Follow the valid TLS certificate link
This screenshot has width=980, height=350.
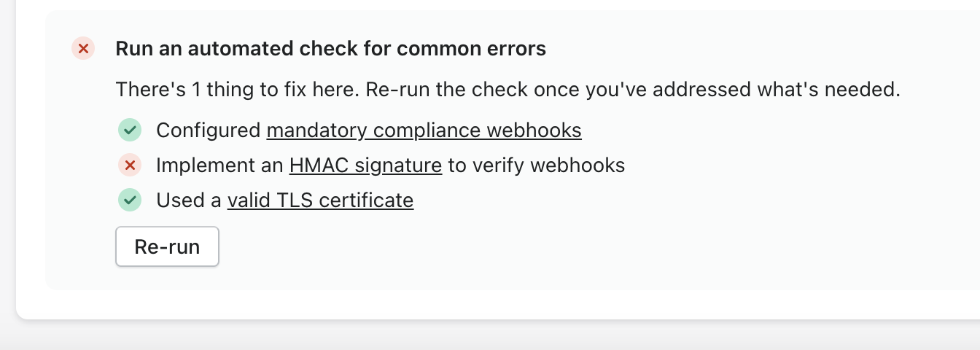click(x=320, y=200)
